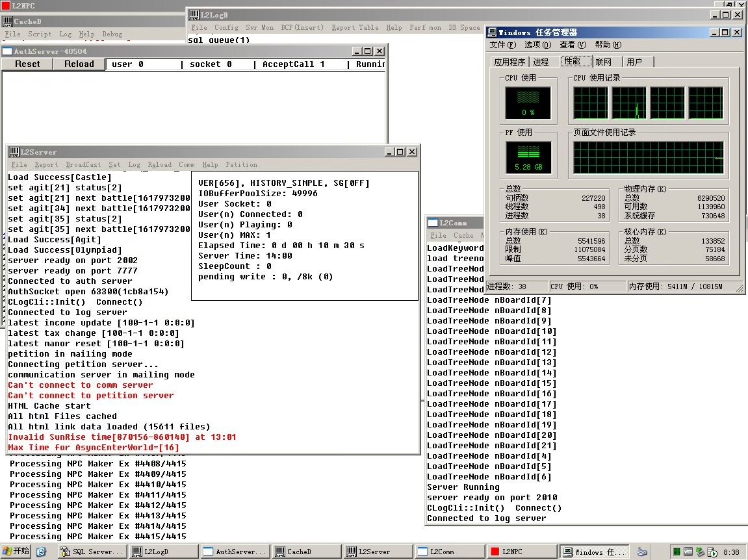Expand the Report Table menu in L2LogD

[355, 28]
